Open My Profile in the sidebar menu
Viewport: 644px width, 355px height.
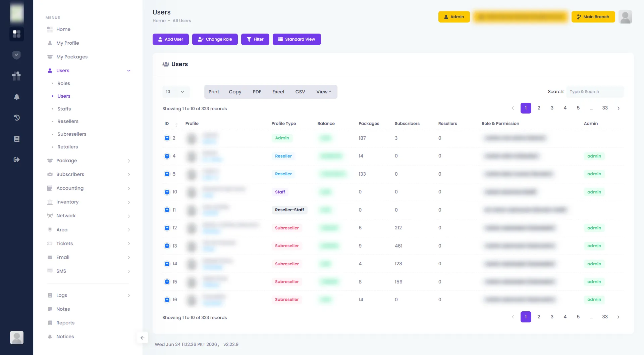[x=67, y=43]
